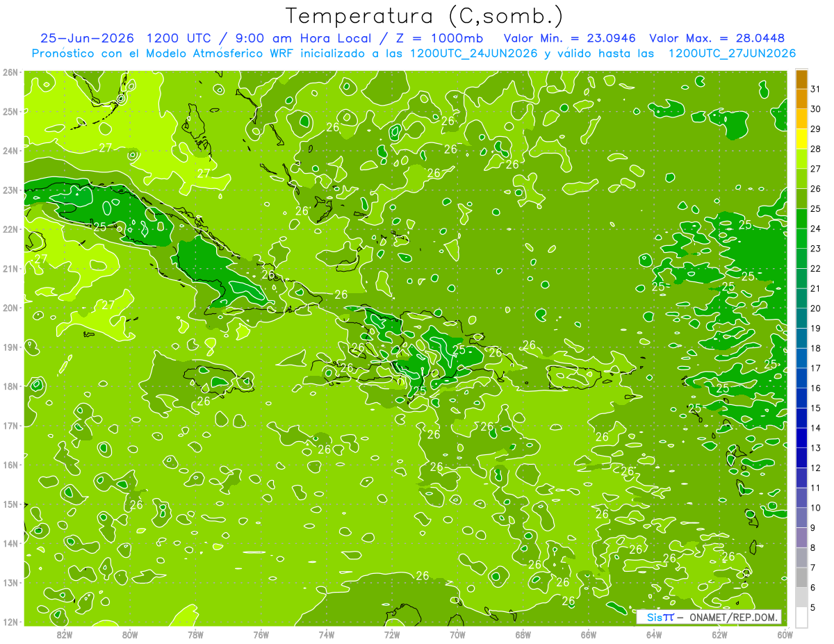The image size is (834, 644).
Task: Click the "1200UTC_27JUN2026" valid-until time
Action: click(x=732, y=53)
